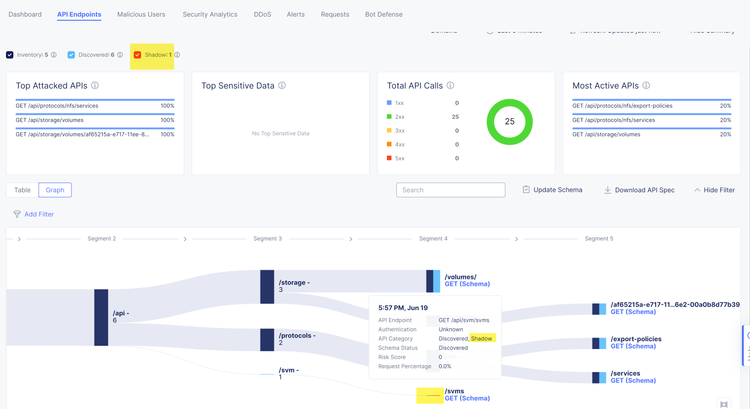Go to the DDoS tab
The image size is (750, 409).
click(x=262, y=14)
